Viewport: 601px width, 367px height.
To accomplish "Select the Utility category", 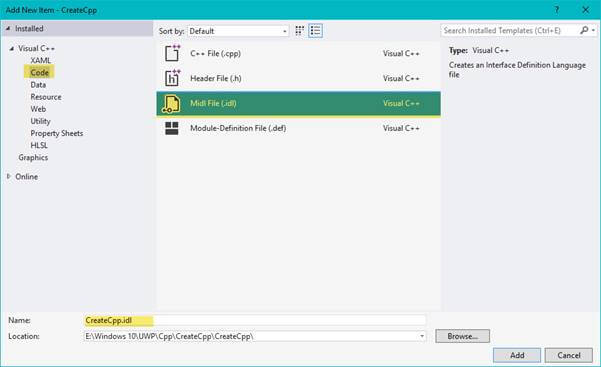I will click(40, 121).
